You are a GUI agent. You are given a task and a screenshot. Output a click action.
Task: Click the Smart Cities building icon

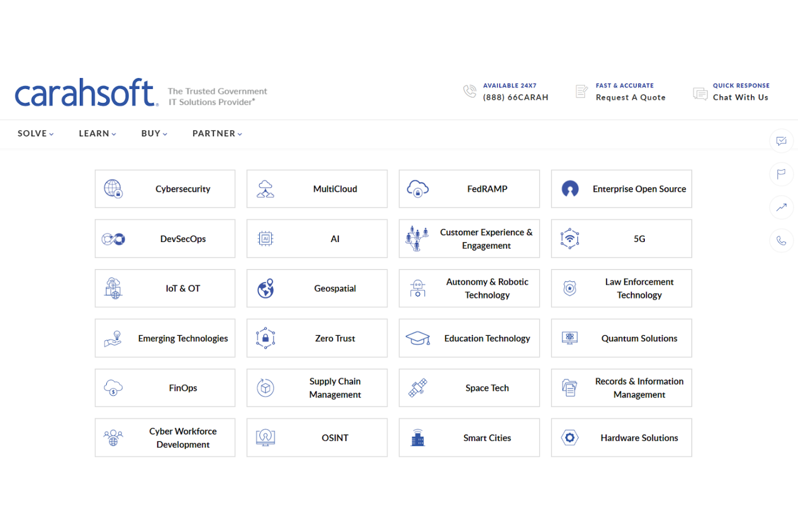pyautogui.click(x=418, y=438)
